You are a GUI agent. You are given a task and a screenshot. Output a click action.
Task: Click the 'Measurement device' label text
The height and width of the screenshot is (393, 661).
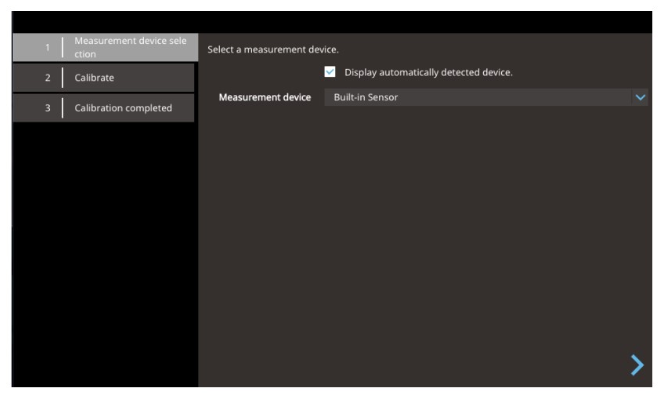265,97
